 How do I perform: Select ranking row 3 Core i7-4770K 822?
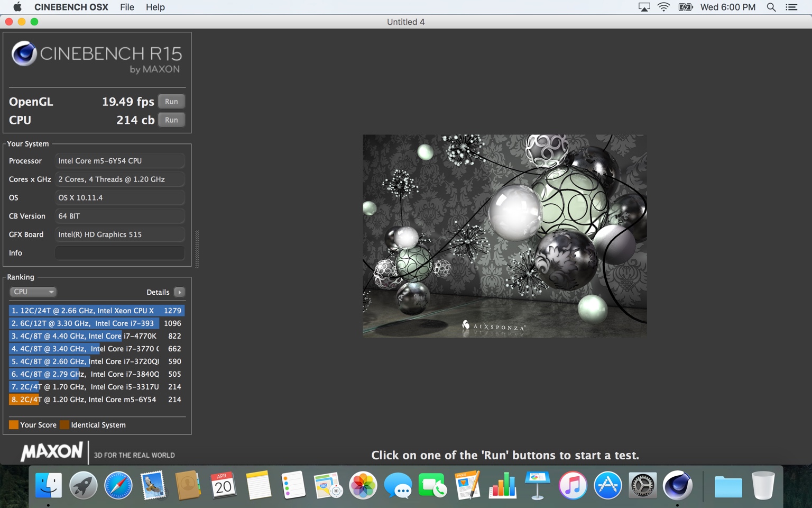click(x=97, y=336)
